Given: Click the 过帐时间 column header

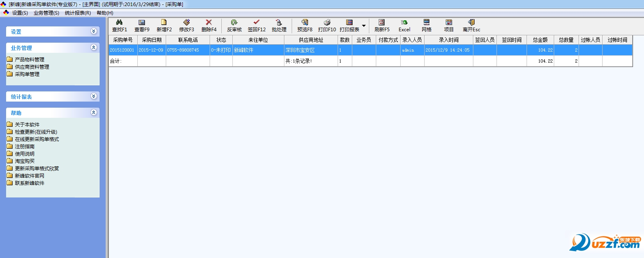Looking at the screenshot, I should point(618,40).
